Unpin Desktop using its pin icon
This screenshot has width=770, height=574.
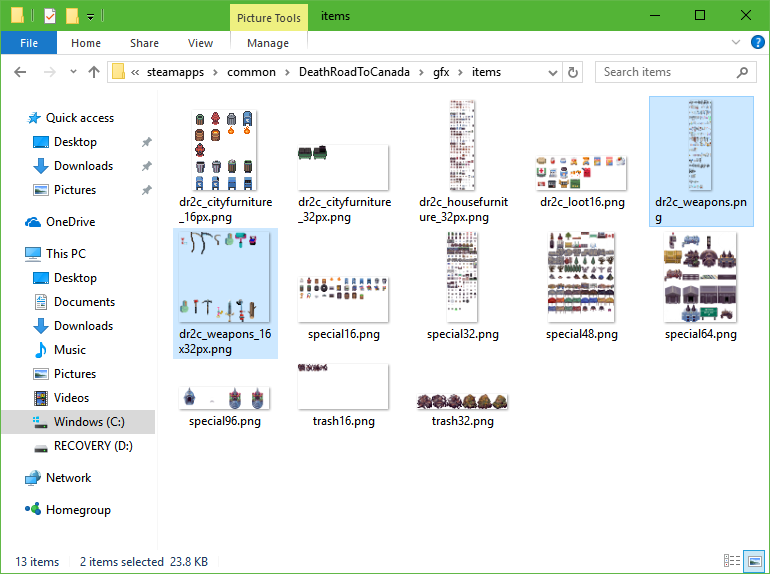(146, 142)
